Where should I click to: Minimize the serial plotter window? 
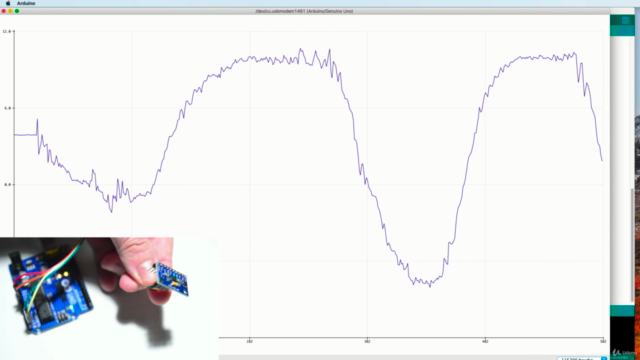[10, 11]
